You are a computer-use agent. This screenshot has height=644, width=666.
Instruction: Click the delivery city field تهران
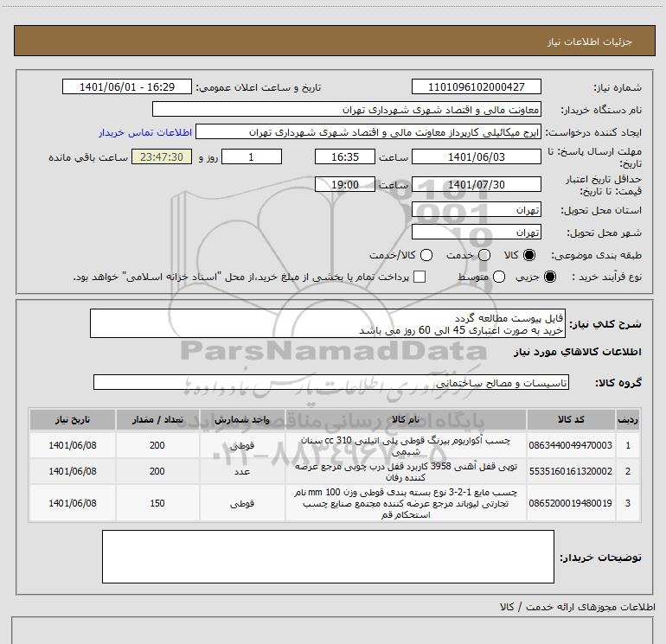click(x=476, y=232)
